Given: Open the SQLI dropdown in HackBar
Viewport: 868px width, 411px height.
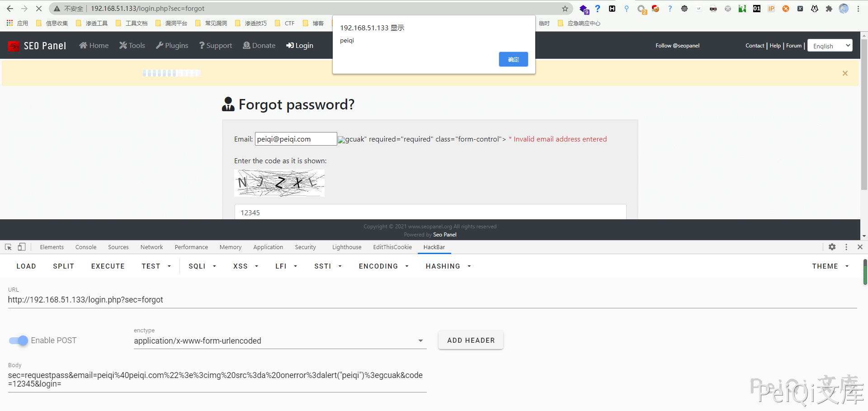Looking at the screenshot, I should (x=202, y=266).
